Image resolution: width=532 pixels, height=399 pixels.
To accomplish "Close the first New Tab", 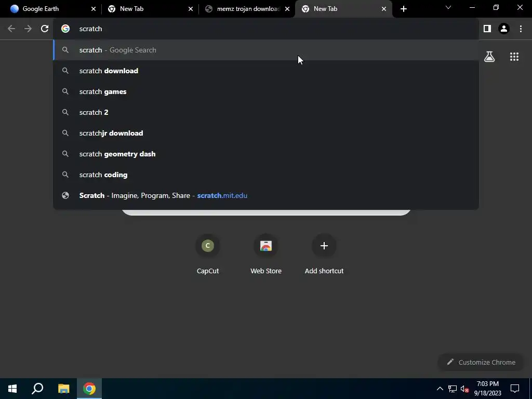I will click(190, 9).
